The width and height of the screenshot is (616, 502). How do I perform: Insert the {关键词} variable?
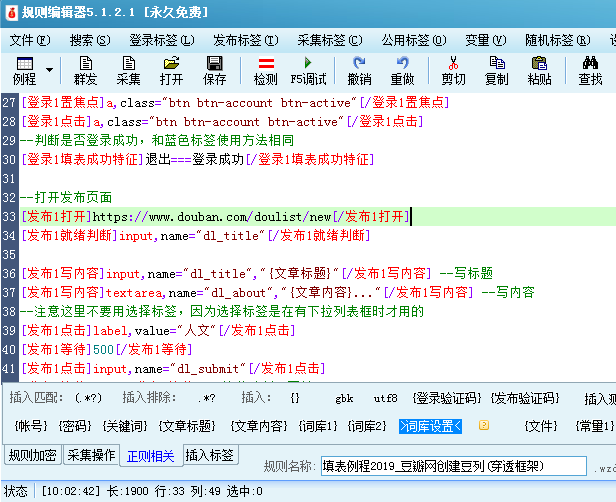pos(125,426)
